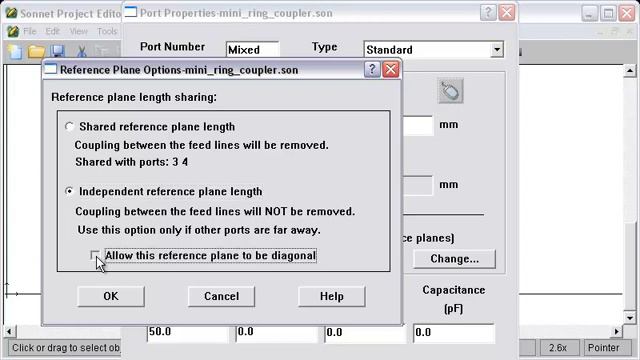The width and height of the screenshot is (640, 360).
Task: Click the resistance field showing 50.0
Action: pyautogui.click(x=187, y=333)
